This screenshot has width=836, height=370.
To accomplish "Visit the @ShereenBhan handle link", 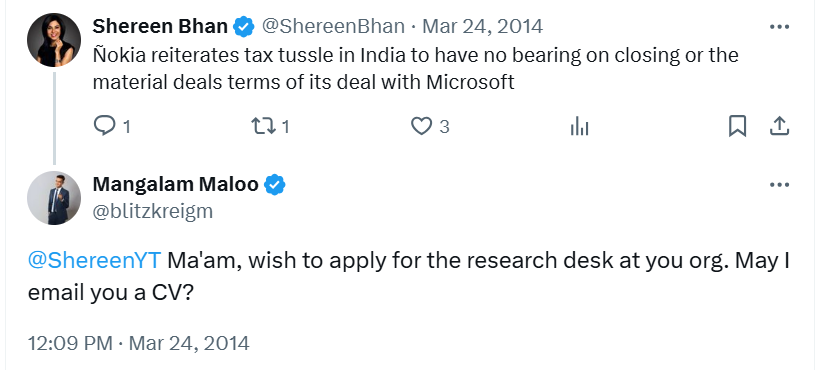I will tap(333, 26).
